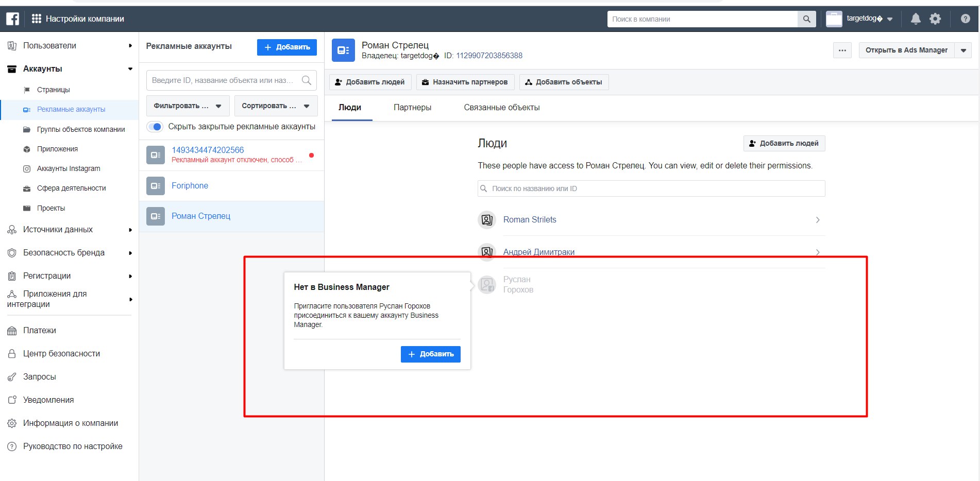
Task: Open Андрей Димитраки user row
Action: pos(651,252)
